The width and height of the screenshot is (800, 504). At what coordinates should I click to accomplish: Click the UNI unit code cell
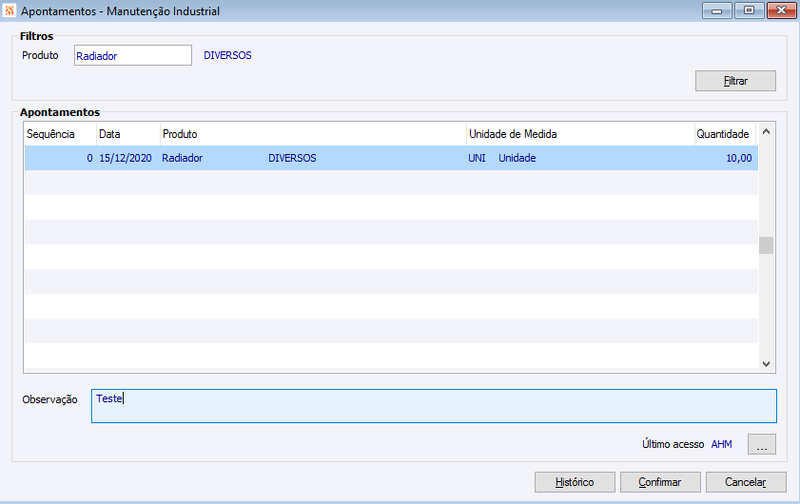[x=477, y=158]
